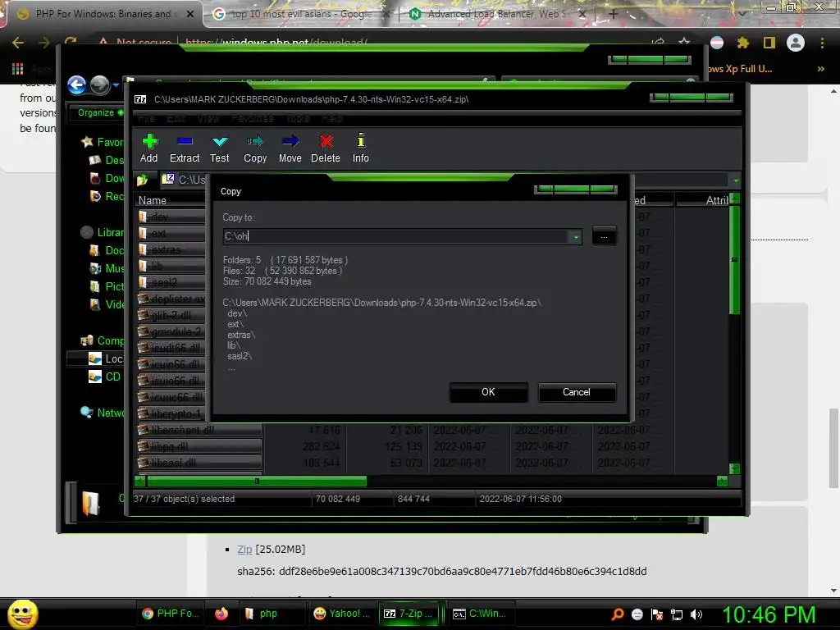
Task: Click the Move toolbar icon
Action: pos(290,141)
